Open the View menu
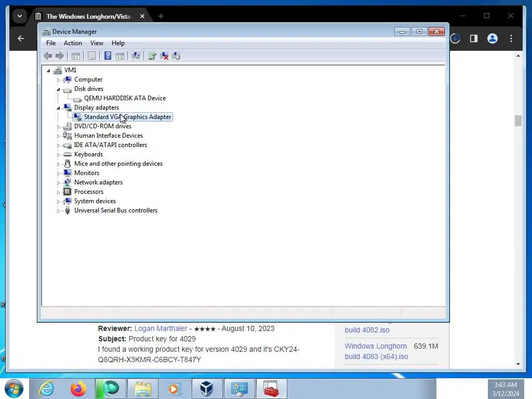This screenshot has height=399, width=532. click(x=97, y=43)
